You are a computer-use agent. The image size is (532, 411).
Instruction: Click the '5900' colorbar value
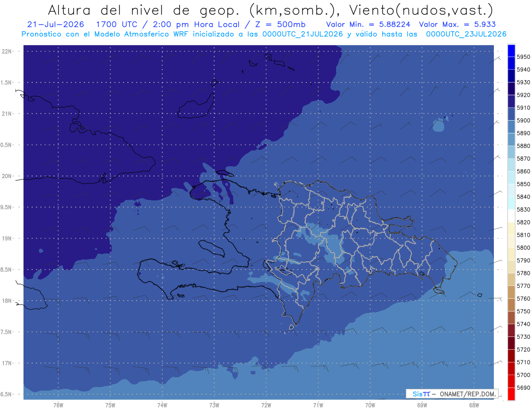524,120
